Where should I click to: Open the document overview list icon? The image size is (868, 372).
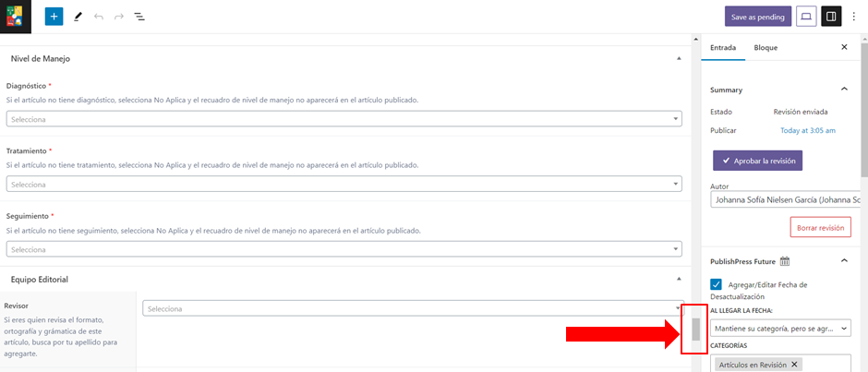coord(139,17)
